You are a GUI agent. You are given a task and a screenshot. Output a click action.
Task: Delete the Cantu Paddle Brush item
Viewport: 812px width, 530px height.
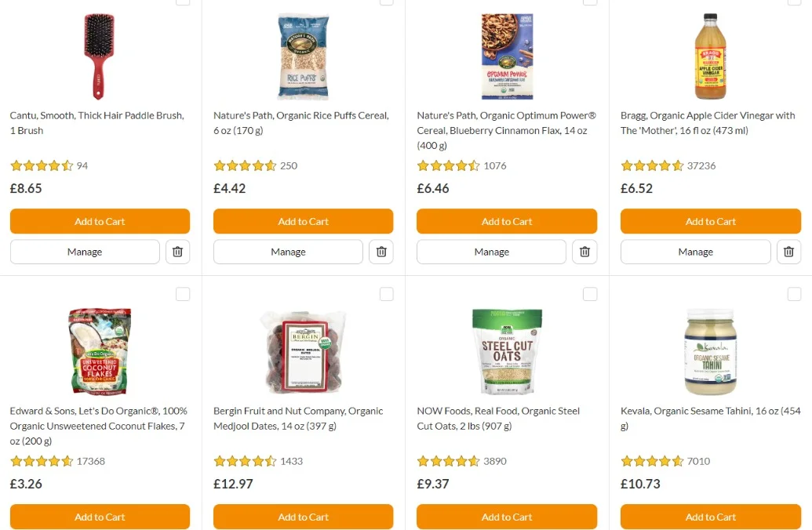(x=177, y=252)
